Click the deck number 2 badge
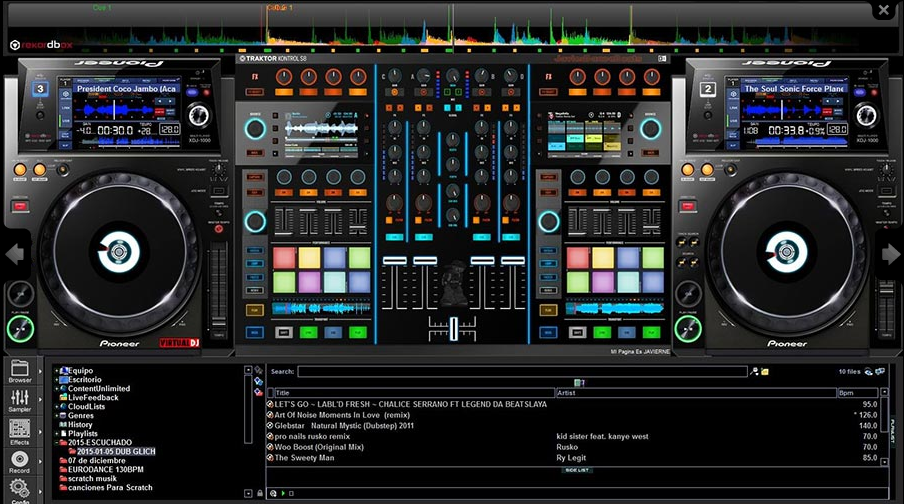904x504 pixels. (x=707, y=89)
